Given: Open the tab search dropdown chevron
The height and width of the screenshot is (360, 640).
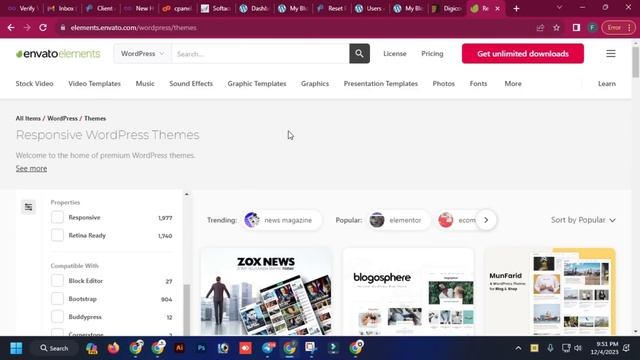Looking at the screenshot, I should pyautogui.click(x=559, y=8).
